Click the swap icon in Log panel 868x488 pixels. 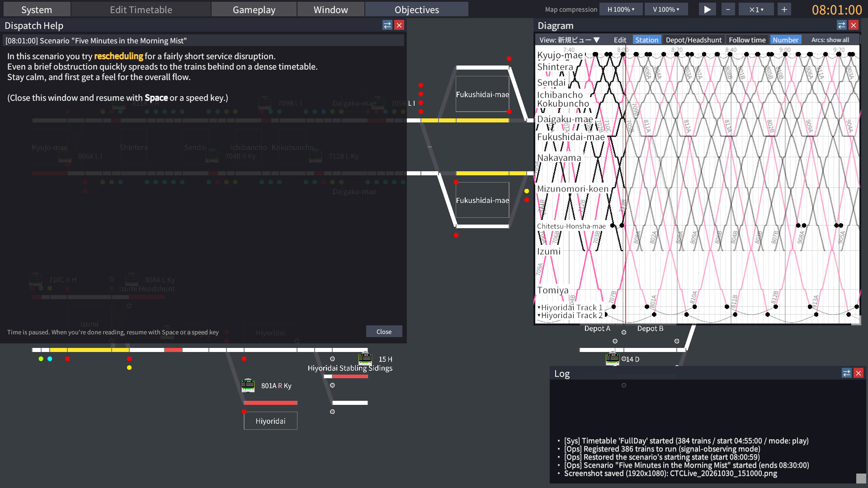pos(847,373)
